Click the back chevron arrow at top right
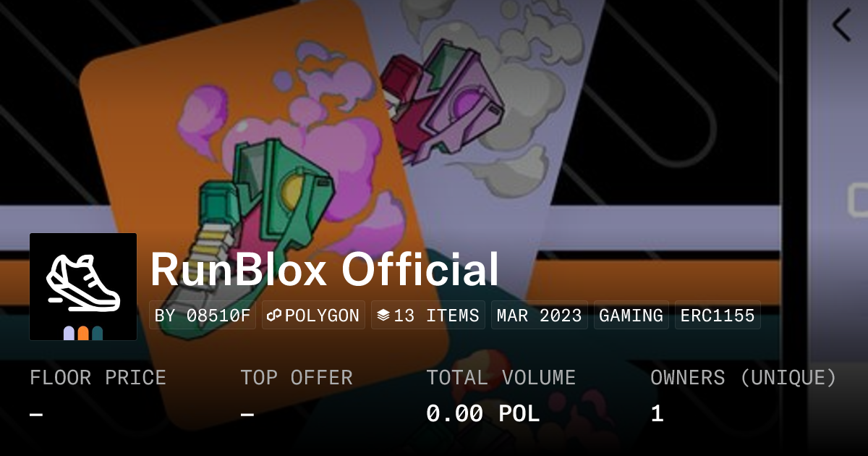The width and height of the screenshot is (868, 456). click(841, 26)
